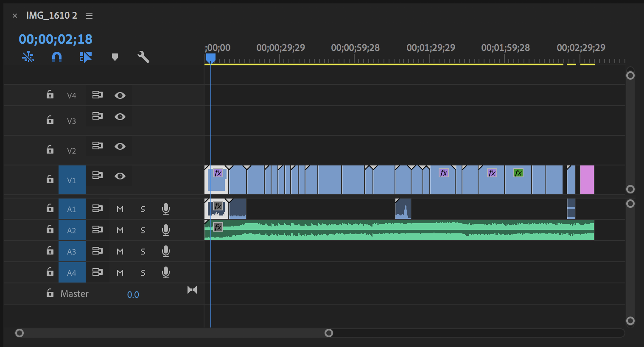Enable voice-over record on track A1

(x=166, y=209)
